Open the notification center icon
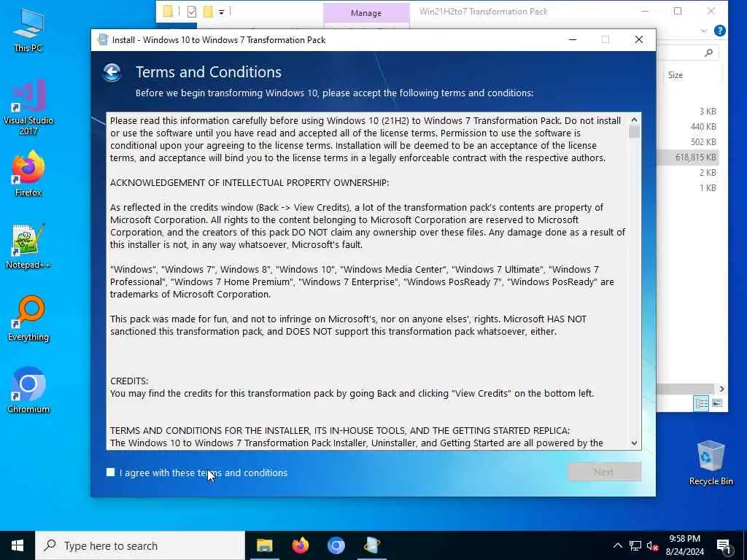The width and height of the screenshot is (747, 560). (x=724, y=545)
